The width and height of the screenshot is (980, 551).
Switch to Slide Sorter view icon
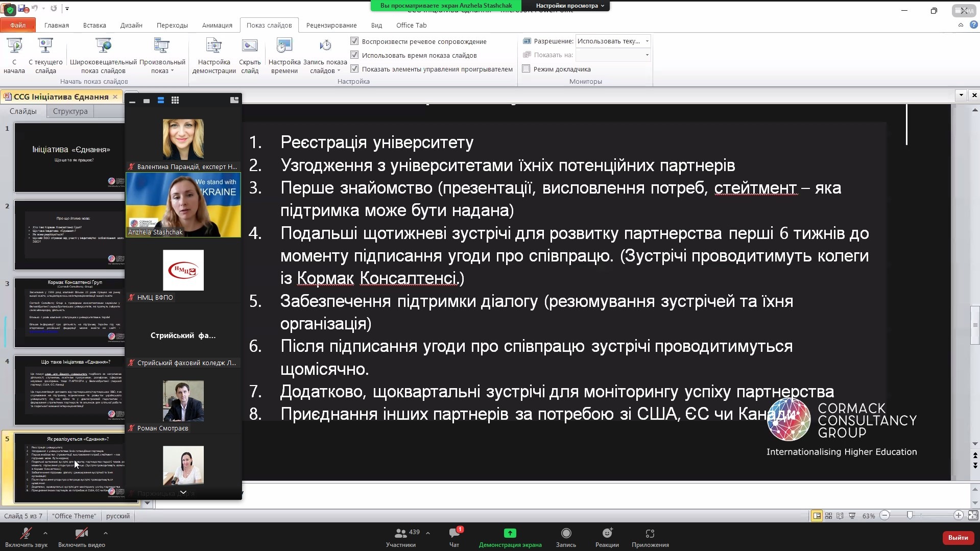click(x=828, y=516)
